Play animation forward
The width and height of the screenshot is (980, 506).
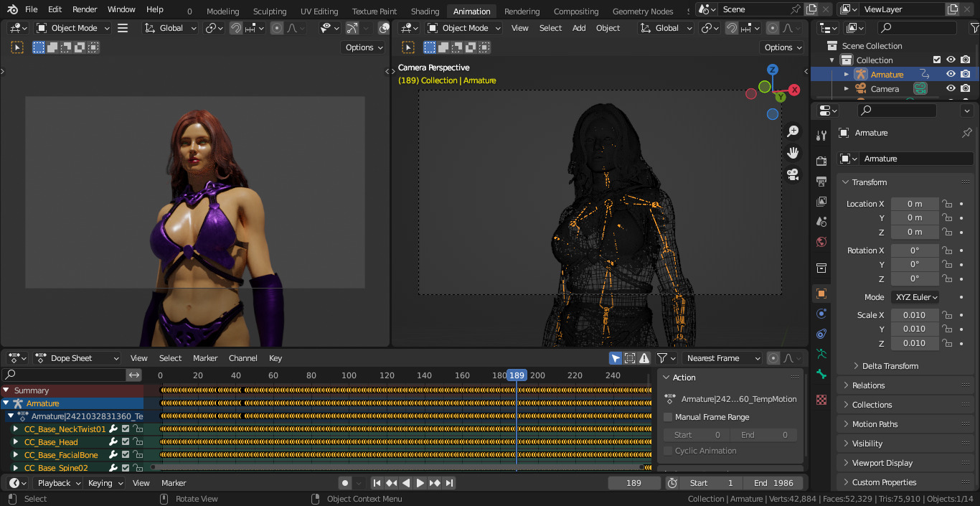pos(420,483)
